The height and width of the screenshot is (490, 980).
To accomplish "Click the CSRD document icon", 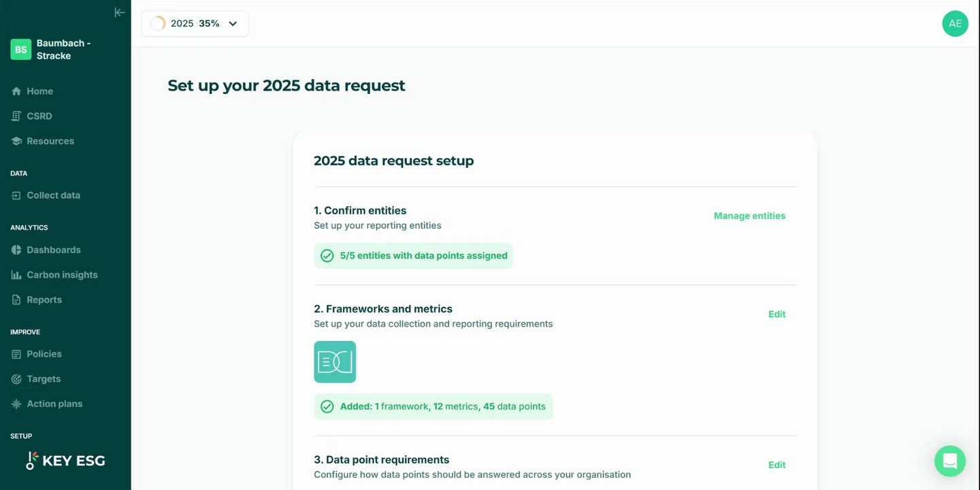I will (x=16, y=116).
